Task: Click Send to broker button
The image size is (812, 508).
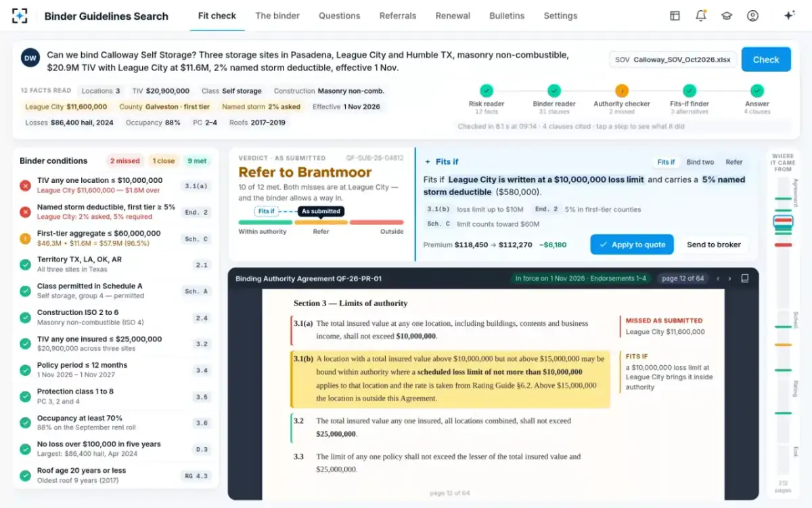Action: point(714,245)
